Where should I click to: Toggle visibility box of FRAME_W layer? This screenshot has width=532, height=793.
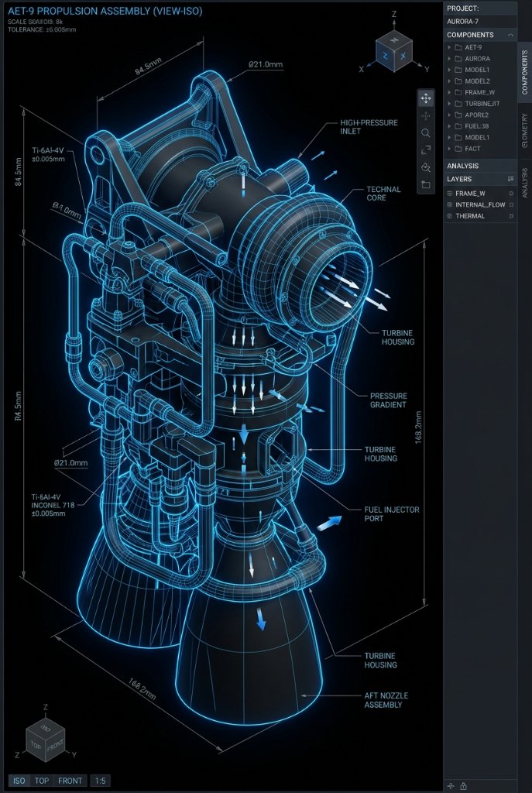(x=511, y=193)
